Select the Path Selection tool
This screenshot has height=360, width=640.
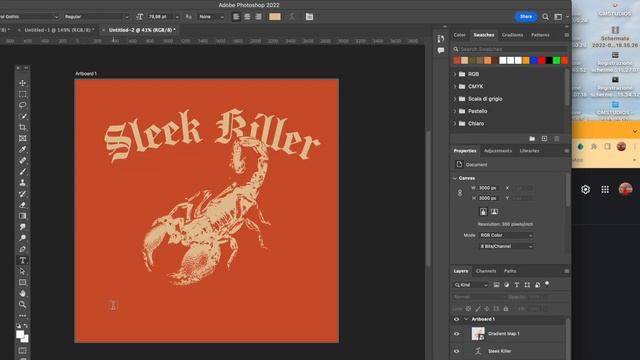coord(22,271)
